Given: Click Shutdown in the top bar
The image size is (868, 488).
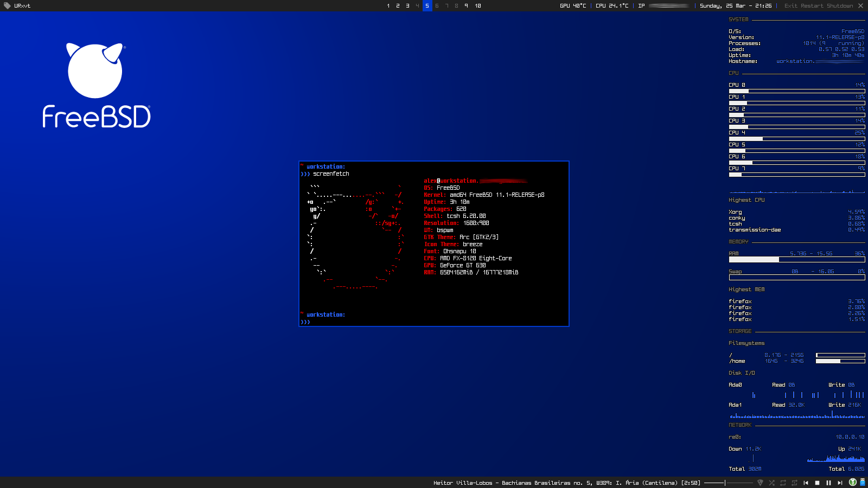Looking at the screenshot, I should pyautogui.click(x=840, y=6).
